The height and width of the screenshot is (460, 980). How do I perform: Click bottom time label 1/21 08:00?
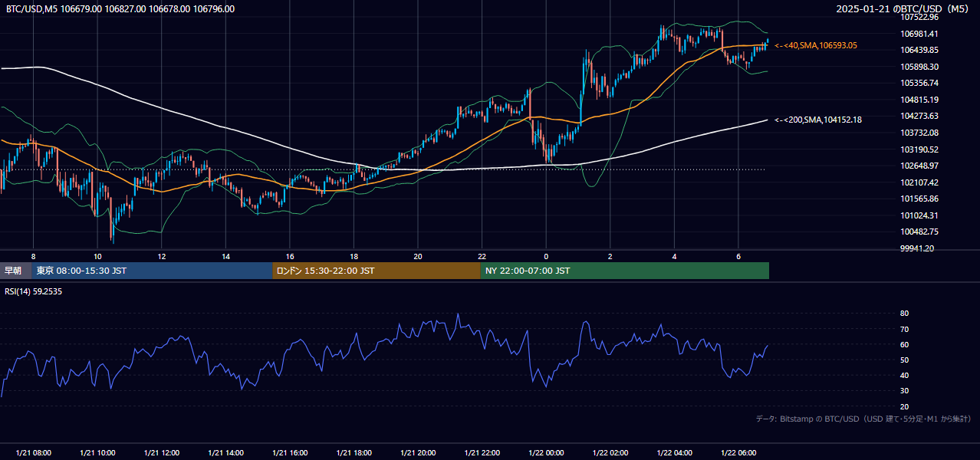[33, 453]
